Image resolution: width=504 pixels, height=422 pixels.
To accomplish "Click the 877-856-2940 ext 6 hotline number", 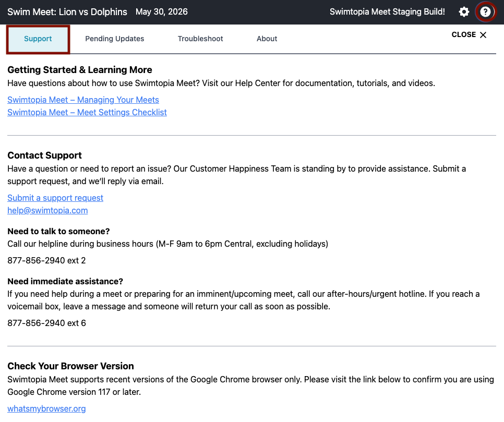I will pos(46,323).
